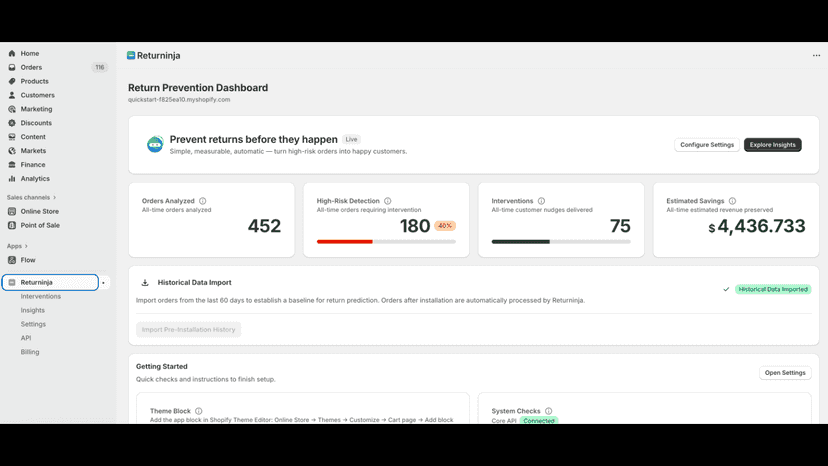Screen dimensions: 828x466
Task: Open Insights submenu item
Action: (x=33, y=310)
